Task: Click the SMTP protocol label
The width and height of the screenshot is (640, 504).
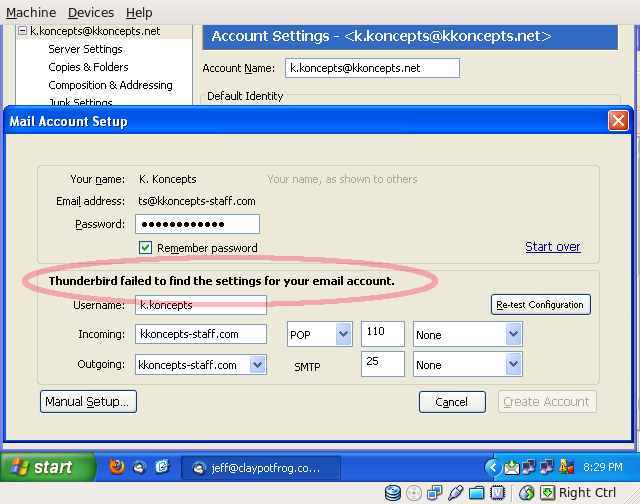Action: point(307,367)
